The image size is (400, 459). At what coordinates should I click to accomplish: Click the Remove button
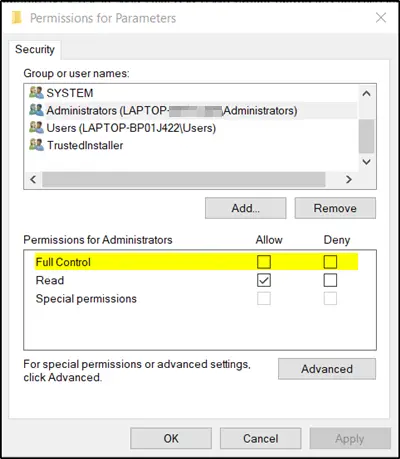tap(335, 208)
